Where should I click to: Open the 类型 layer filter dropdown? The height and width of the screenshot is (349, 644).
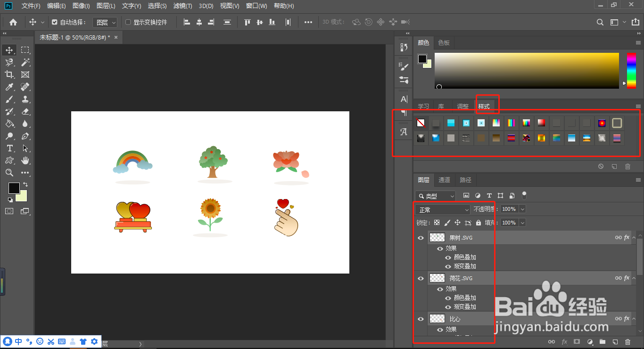tap(436, 196)
